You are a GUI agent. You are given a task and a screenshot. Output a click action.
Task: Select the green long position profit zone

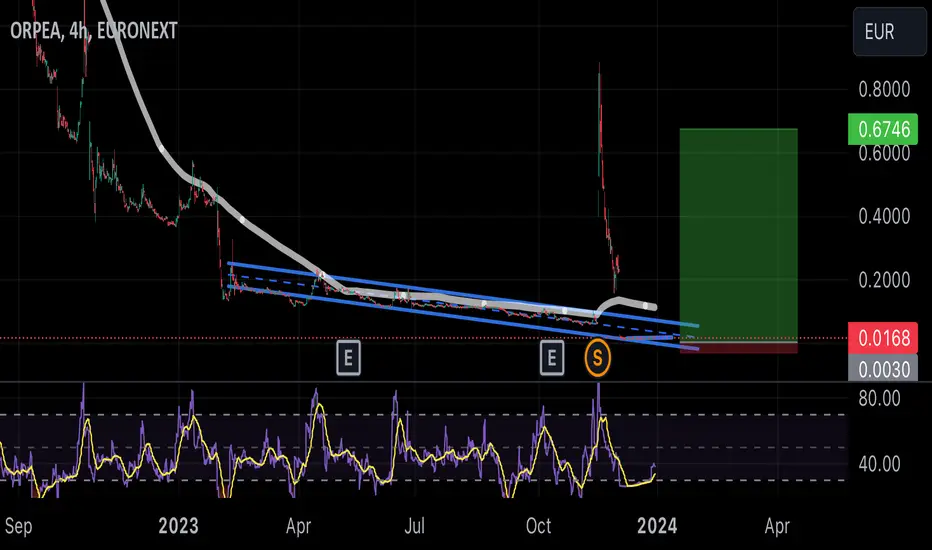tap(739, 235)
